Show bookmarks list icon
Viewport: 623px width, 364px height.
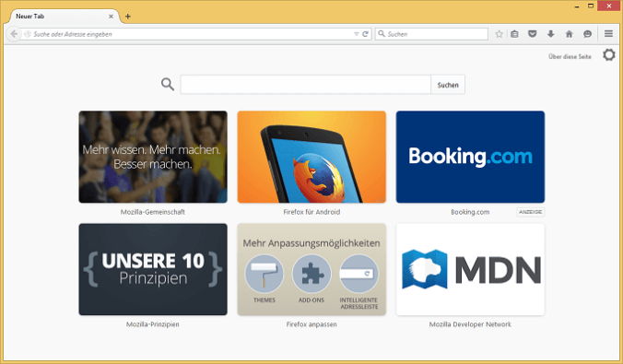(514, 34)
